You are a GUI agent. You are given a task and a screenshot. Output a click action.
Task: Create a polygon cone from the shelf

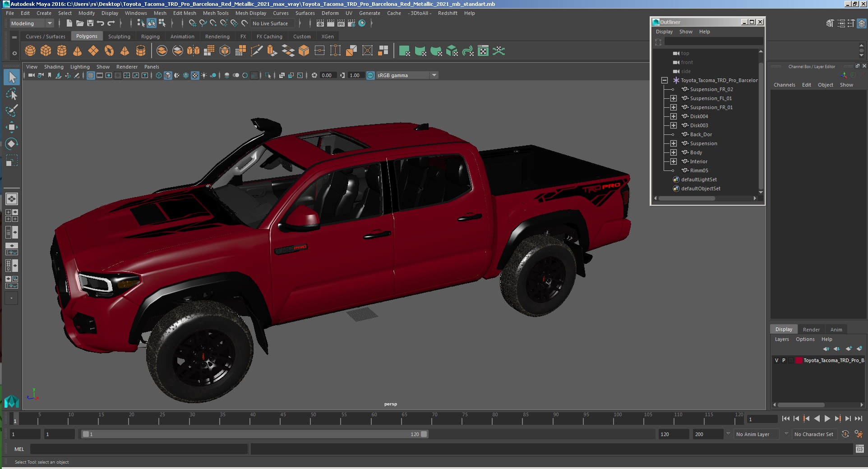pyautogui.click(x=78, y=51)
